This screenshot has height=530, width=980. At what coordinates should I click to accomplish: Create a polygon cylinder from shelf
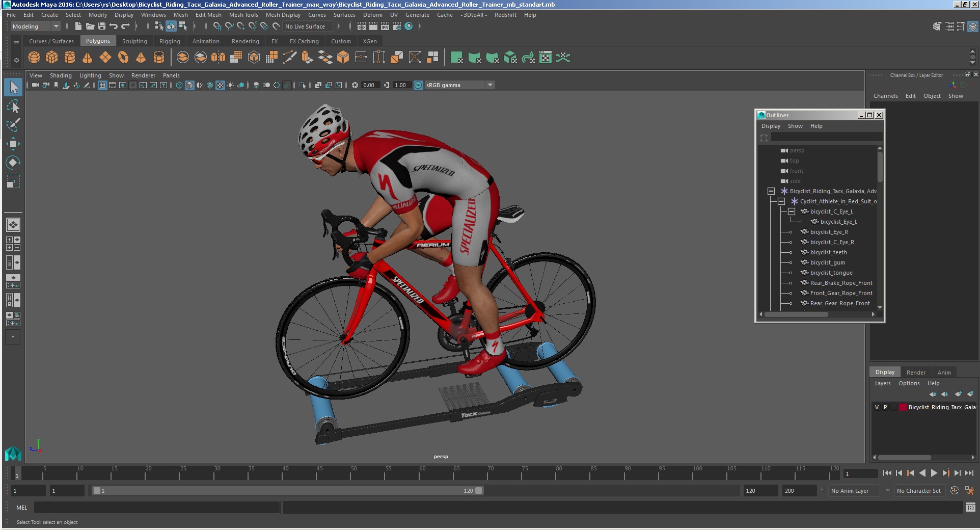(70, 58)
